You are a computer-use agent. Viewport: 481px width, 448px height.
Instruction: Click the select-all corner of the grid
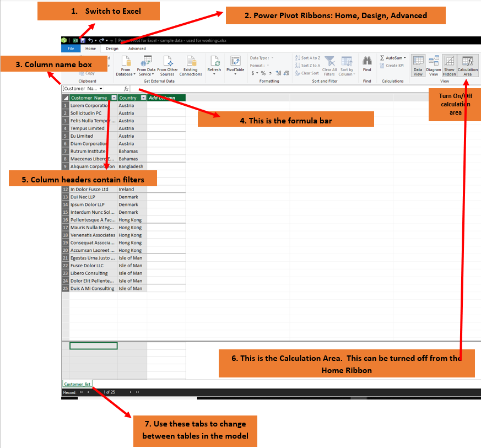(66, 98)
